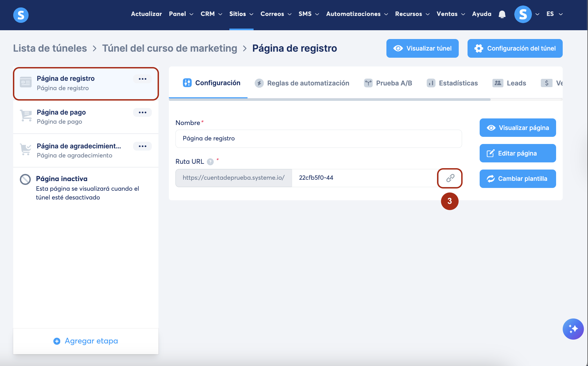The image size is (588, 366).
Task: Select the Página inactiva stage
Action: [x=62, y=179]
